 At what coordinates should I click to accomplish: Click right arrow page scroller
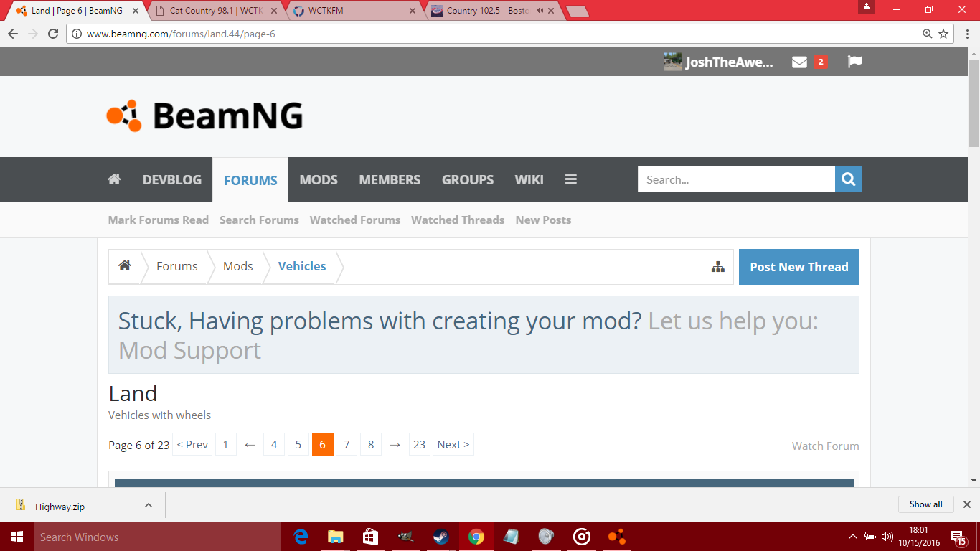tap(395, 445)
